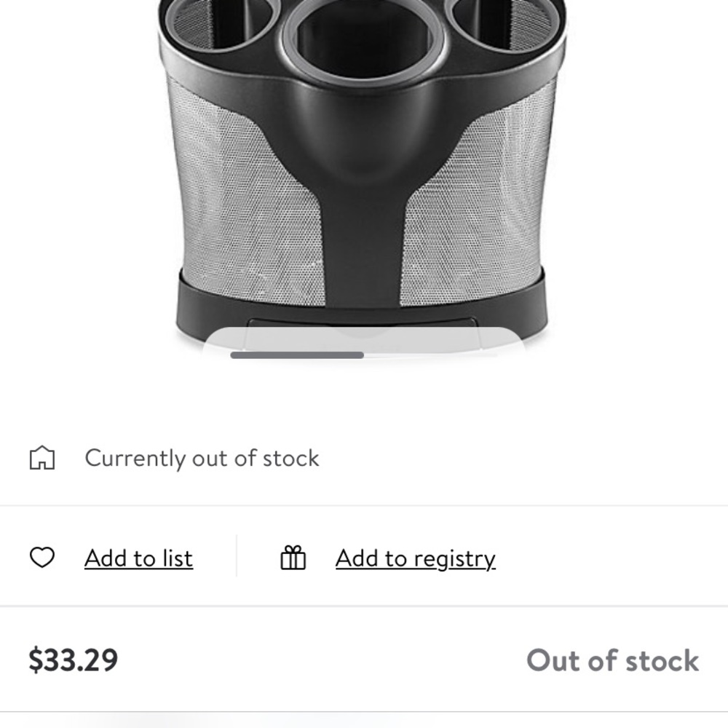Tap the Out of stock button
Viewport: 728px width, 728px height.
[612, 660]
